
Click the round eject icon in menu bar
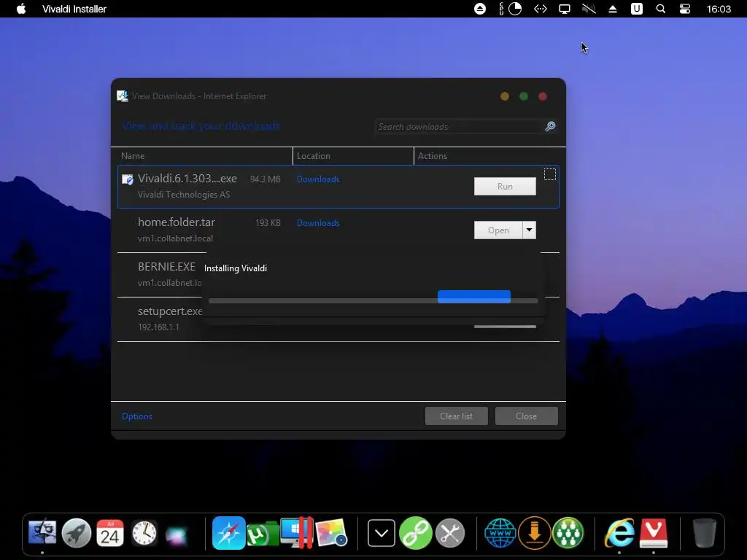tap(480, 9)
